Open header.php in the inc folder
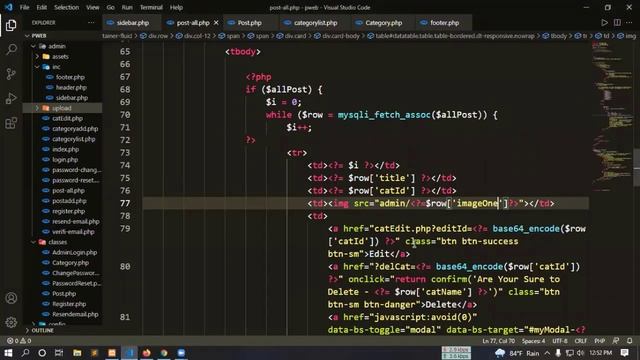Image resolution: width=640 pixels, height=360 pixels. click(71, 87)
